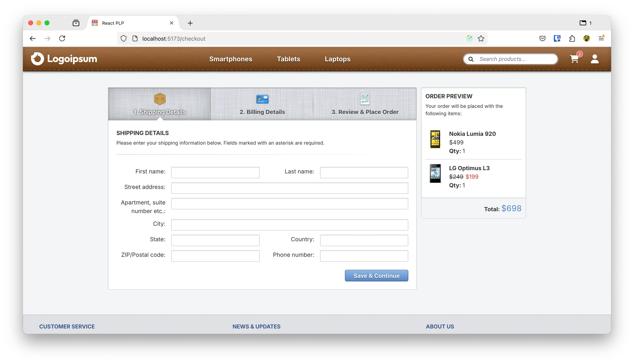Viewport: 634px width, 364px height.
Task: Open the Tablets category
Action: click(288, 59)
